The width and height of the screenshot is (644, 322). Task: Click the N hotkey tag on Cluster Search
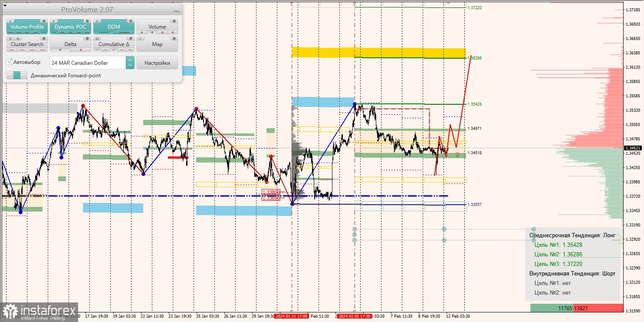point(17,38)
